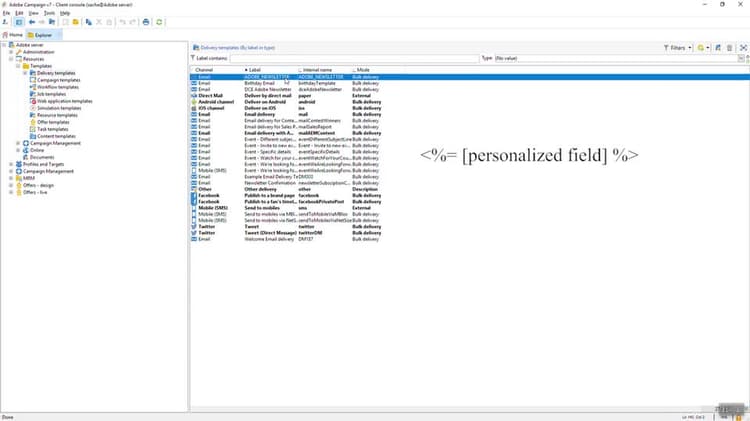Select Documents in the tree
Image resolution: width=750 pixels, height=421 pixels.
(42, 157)
